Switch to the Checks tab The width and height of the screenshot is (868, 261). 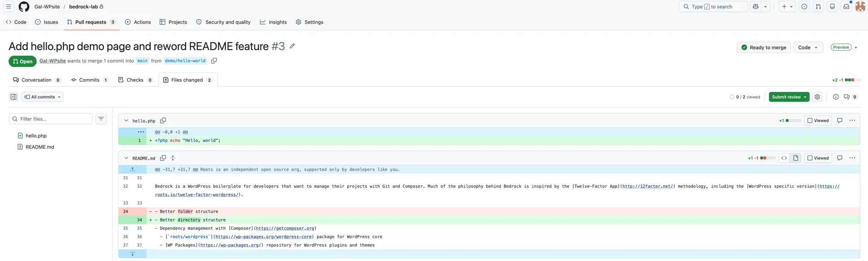pos(135,80)
